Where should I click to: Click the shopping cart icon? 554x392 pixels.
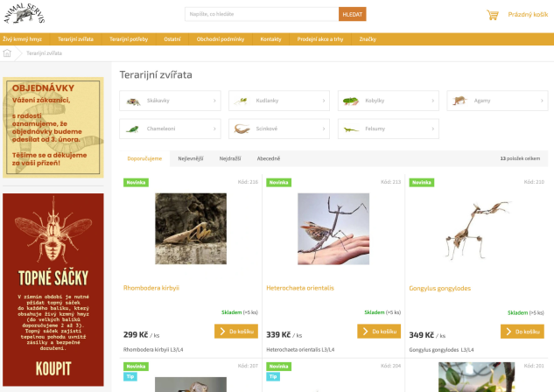click(493, 15)
